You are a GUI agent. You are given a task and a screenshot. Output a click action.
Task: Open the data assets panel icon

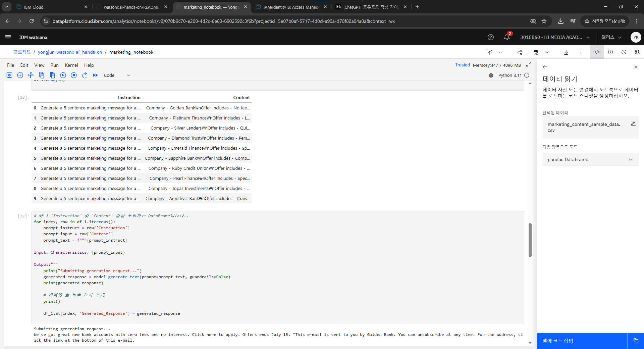click(x=637, y=52)
